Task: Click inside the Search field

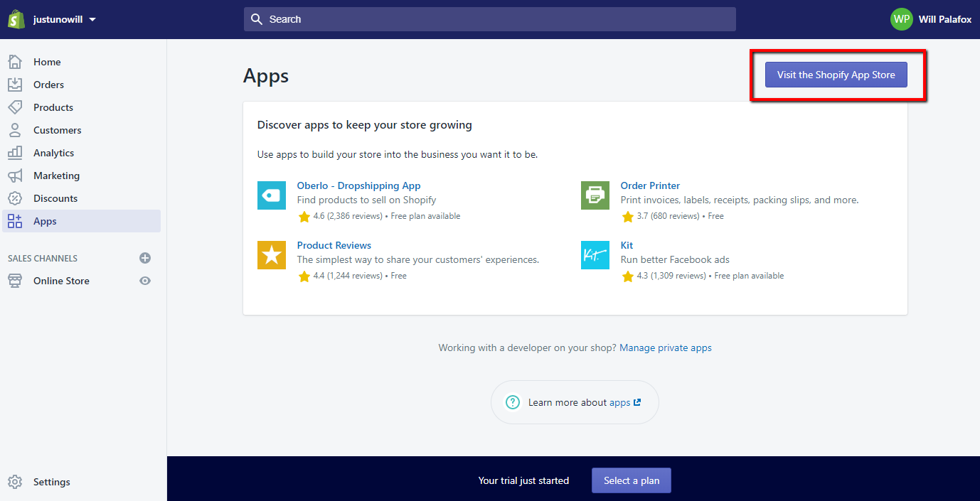Action: [489, 19]
